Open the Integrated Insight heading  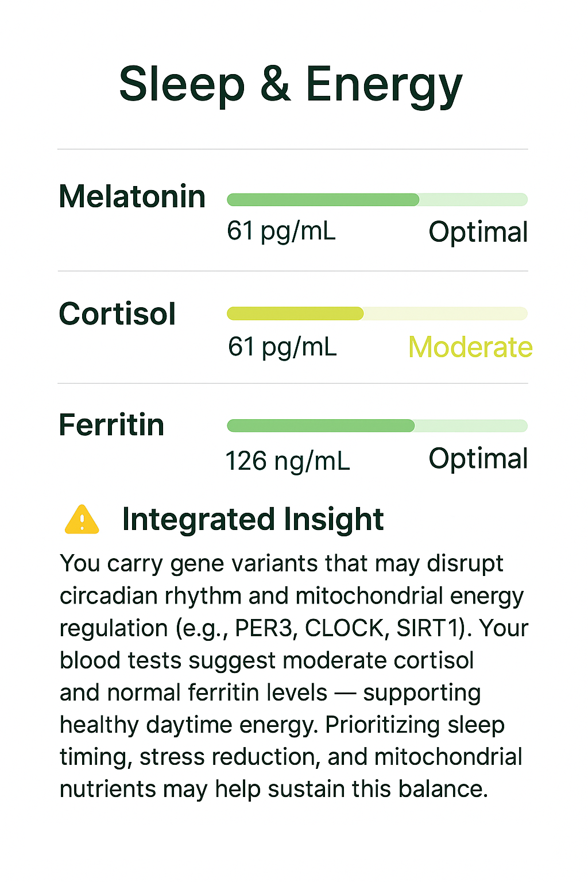pyautogui.click(x=253, y=520)
